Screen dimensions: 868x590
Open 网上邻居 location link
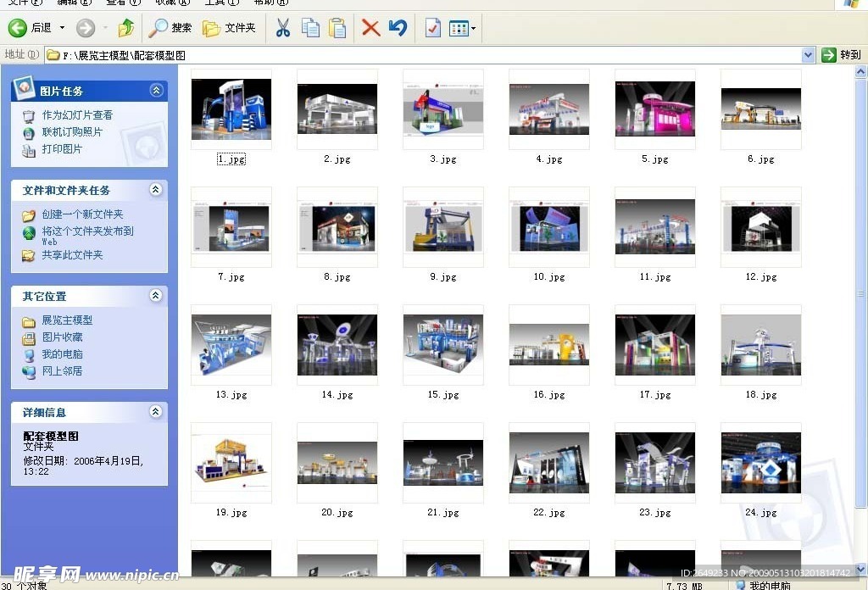tap(62, 371)
